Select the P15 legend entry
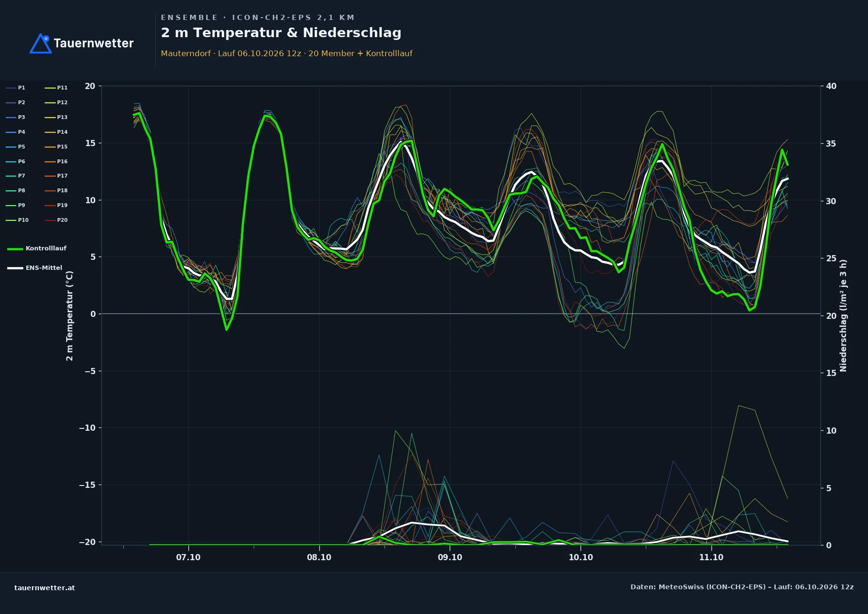Screen dimensions: 868x614 tap(56, 147)
